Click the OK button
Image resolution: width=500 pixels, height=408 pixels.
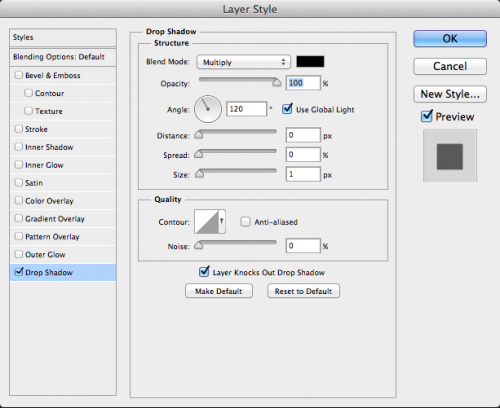[450, 39]
